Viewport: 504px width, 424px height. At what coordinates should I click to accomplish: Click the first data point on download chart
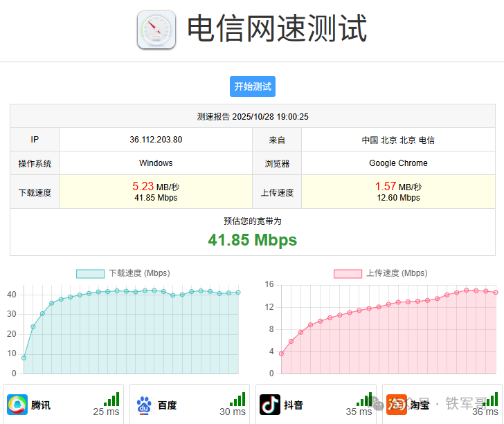click(x=24, y=358)
